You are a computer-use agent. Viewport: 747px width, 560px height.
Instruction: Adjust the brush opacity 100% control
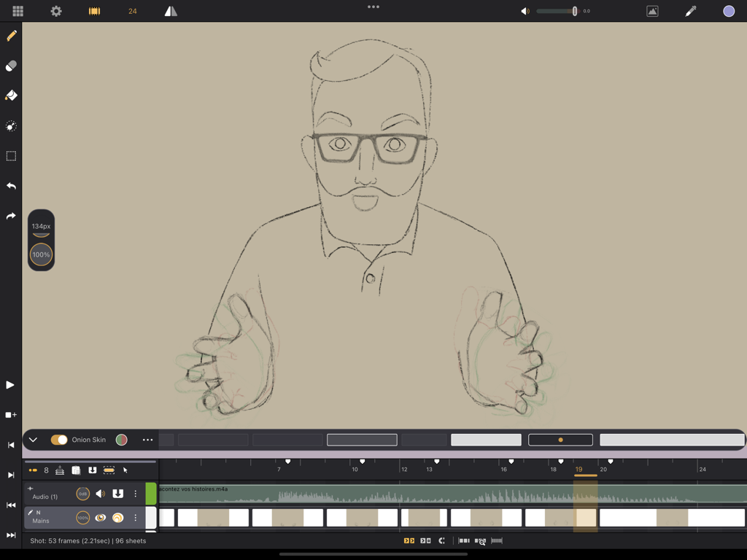(x=41, y=254)
